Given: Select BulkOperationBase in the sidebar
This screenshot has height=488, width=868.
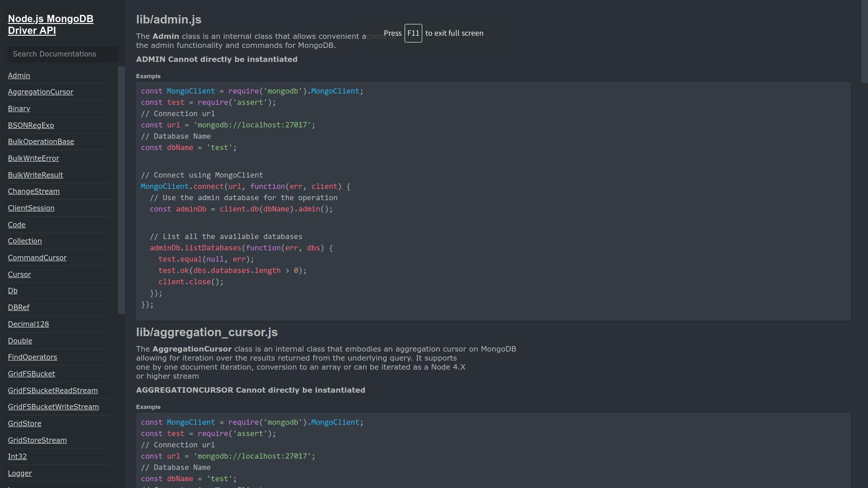Looking at the screenshot, I should pyautogui.click(x=41, y=141).
